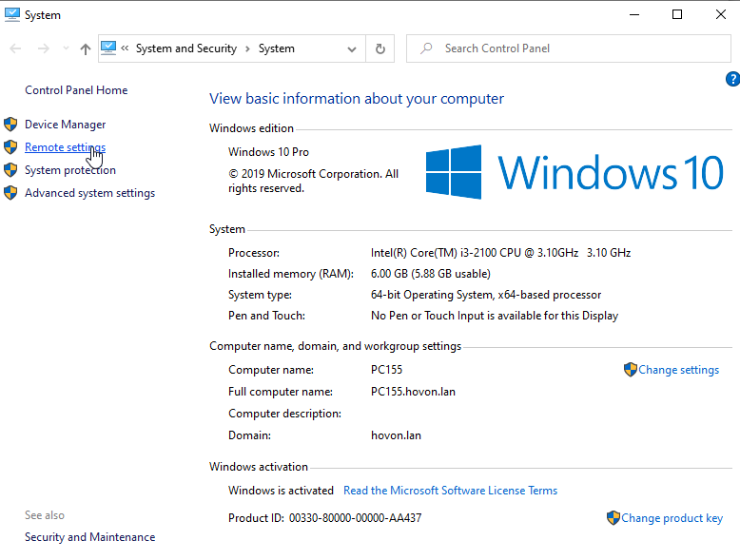Click the computer icon in address bar
The image size is (740, 560).
(x=108, y=48)
